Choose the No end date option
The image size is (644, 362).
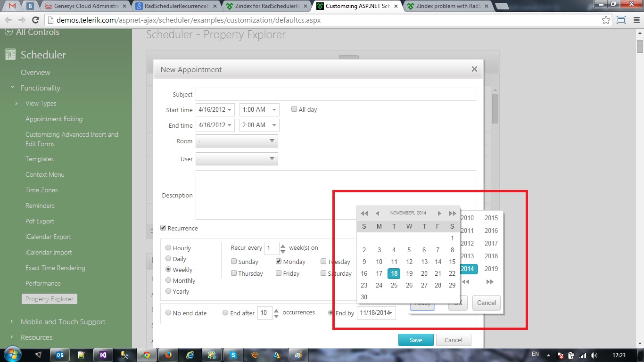[x=168, y=313]
